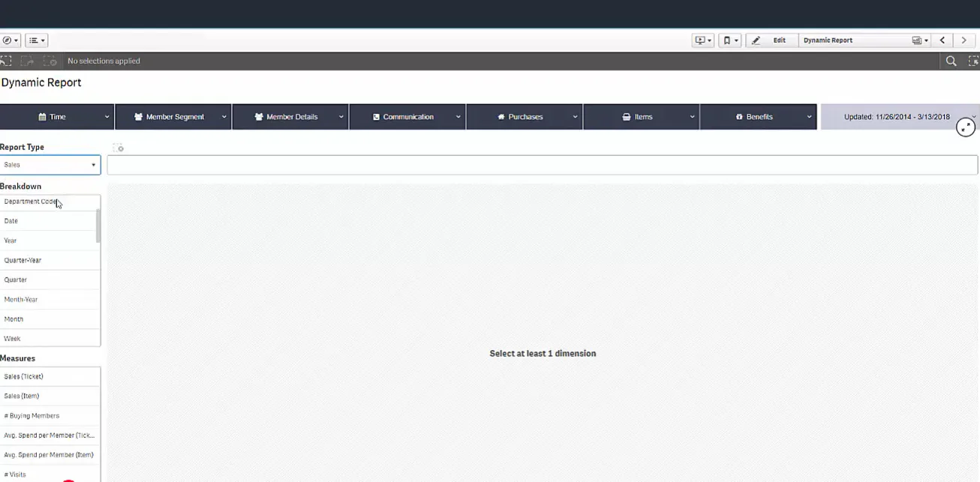Select Avg. Spend per Member (Tick... measure

50,435
